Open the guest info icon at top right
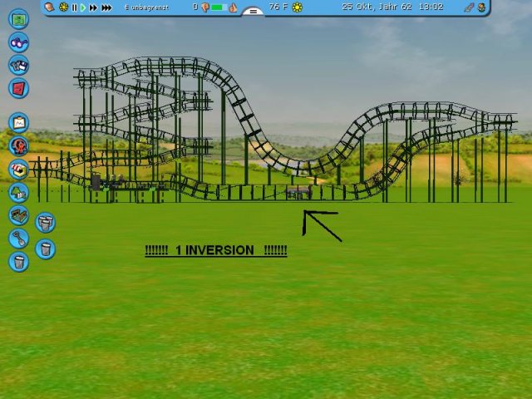Image resolution: width=532 pixels, height=399 pixels. coord(481,7)
